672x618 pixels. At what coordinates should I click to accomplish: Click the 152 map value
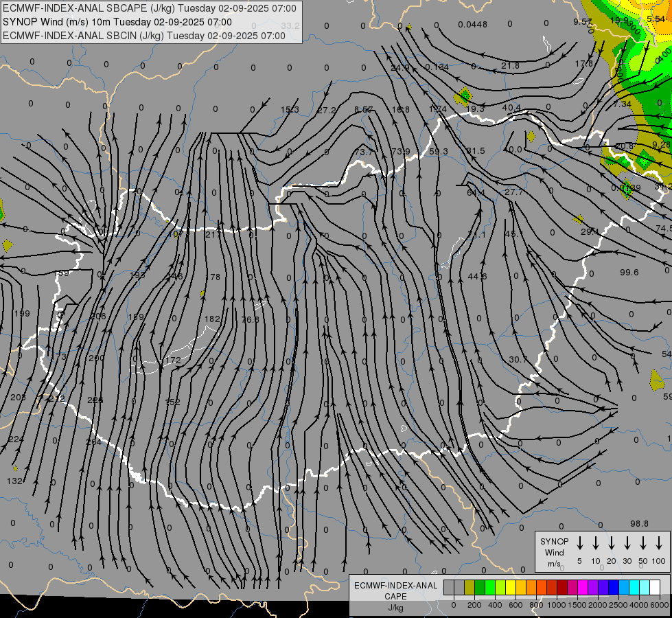point(172,402)
